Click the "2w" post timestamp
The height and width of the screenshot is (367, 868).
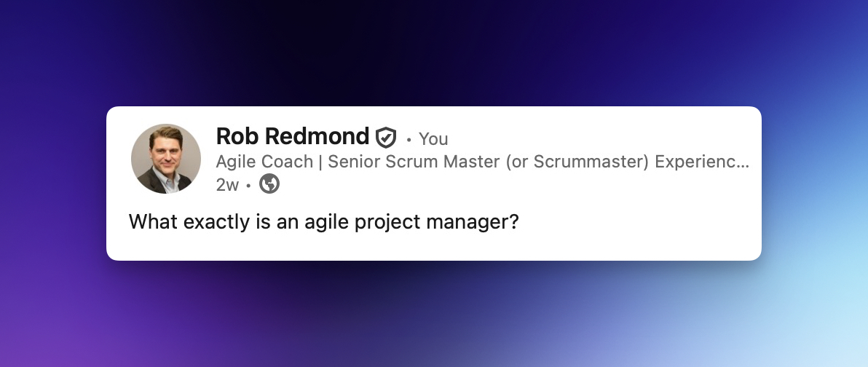227,185
